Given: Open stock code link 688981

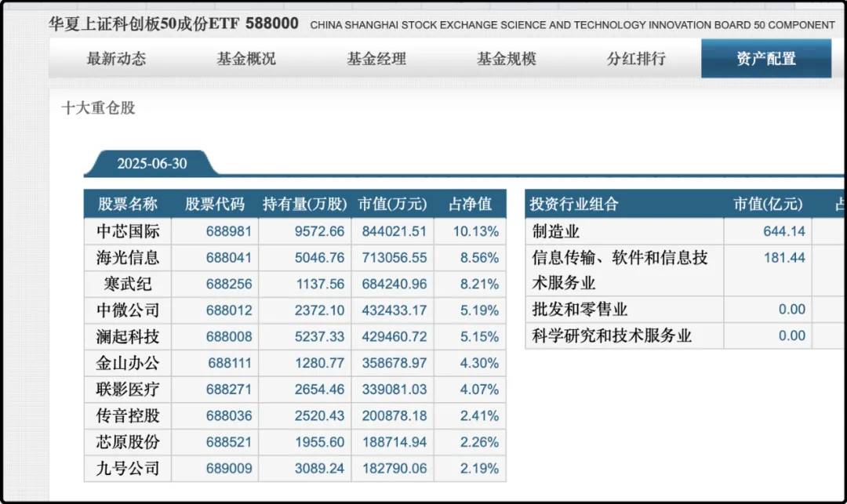Looking at the screenshot, I should pyautogui.click(x=229, y=231).
